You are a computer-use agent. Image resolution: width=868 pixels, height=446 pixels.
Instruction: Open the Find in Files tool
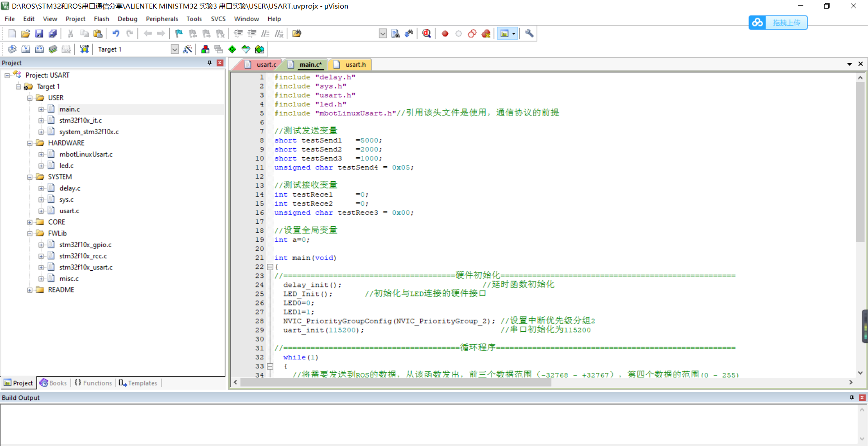point(297,33)
